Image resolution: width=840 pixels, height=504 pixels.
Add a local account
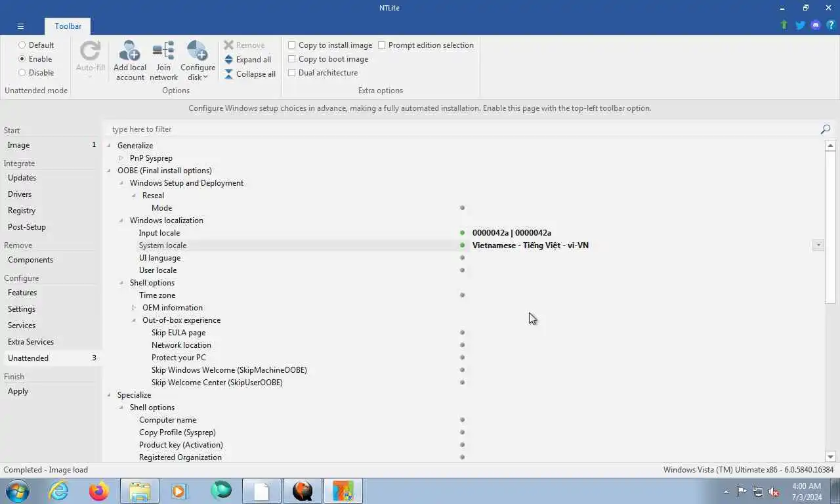point(130,61)
